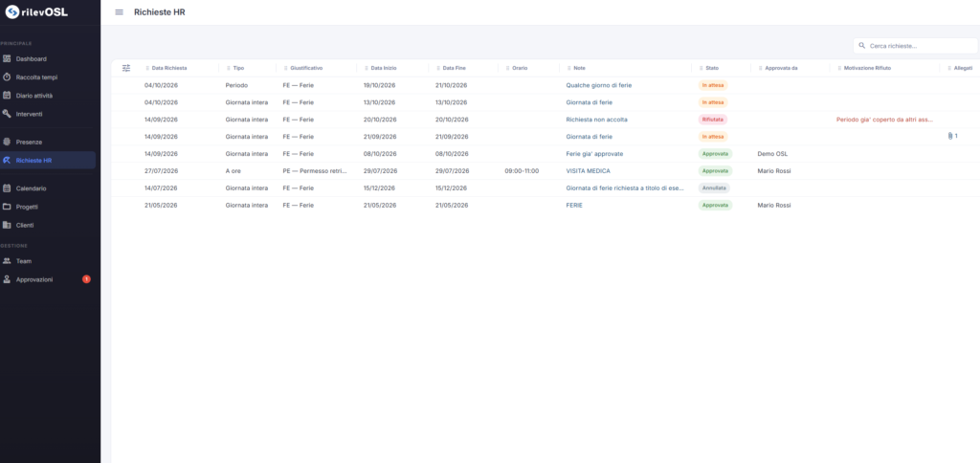980x463 pixels.
Task: Sort by Tipo column header
Action: click(238, 68)
